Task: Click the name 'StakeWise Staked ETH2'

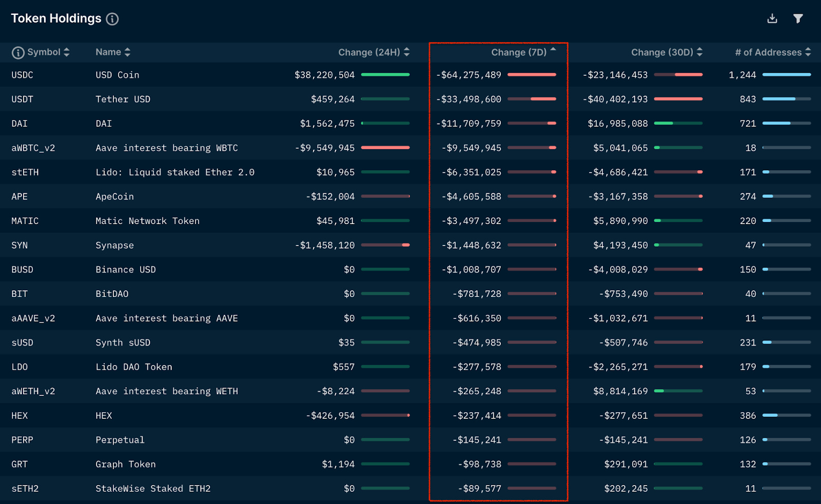Action: pos(153,489)
